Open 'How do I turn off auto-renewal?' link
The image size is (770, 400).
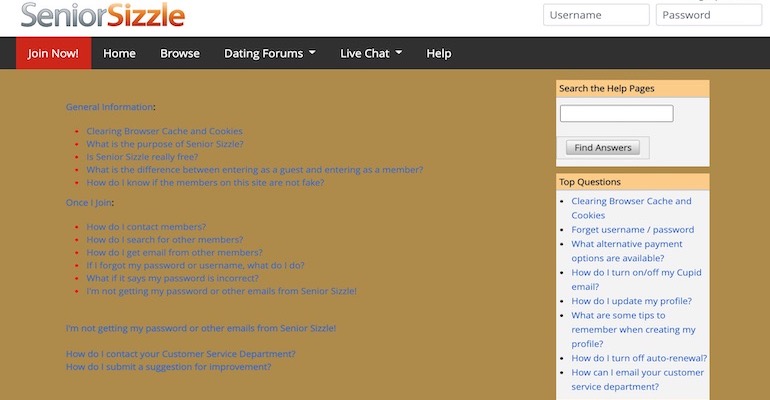coord(639,358)
